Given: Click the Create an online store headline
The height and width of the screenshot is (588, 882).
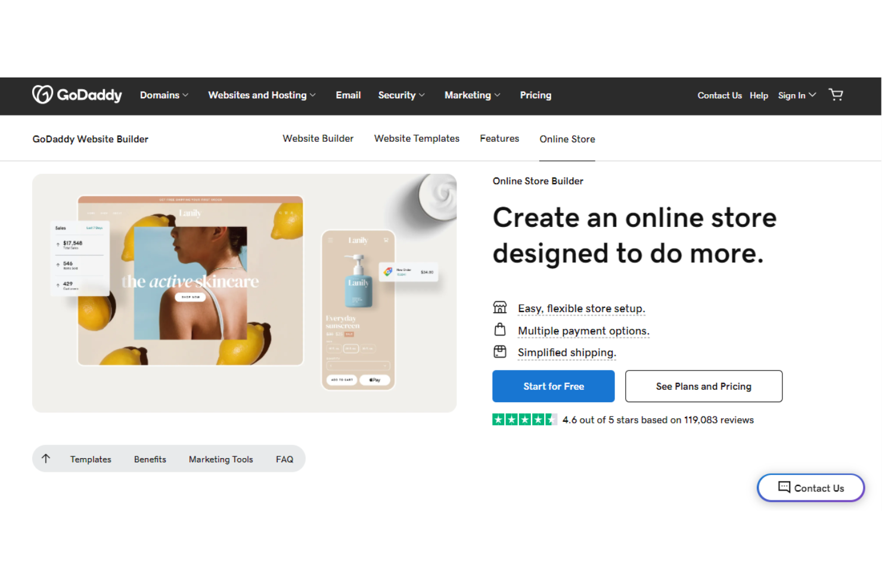Looking at the screenshot, I should pyautogui.click(x=634, y=235).
